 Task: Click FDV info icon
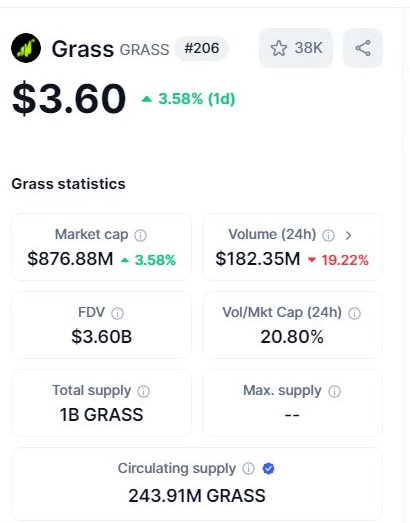[x=117, y=314]
